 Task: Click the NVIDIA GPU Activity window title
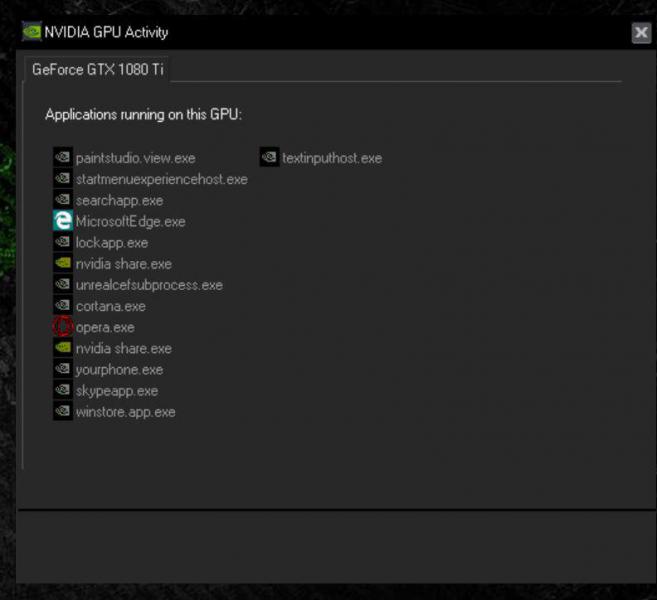(x=106, y=31)
